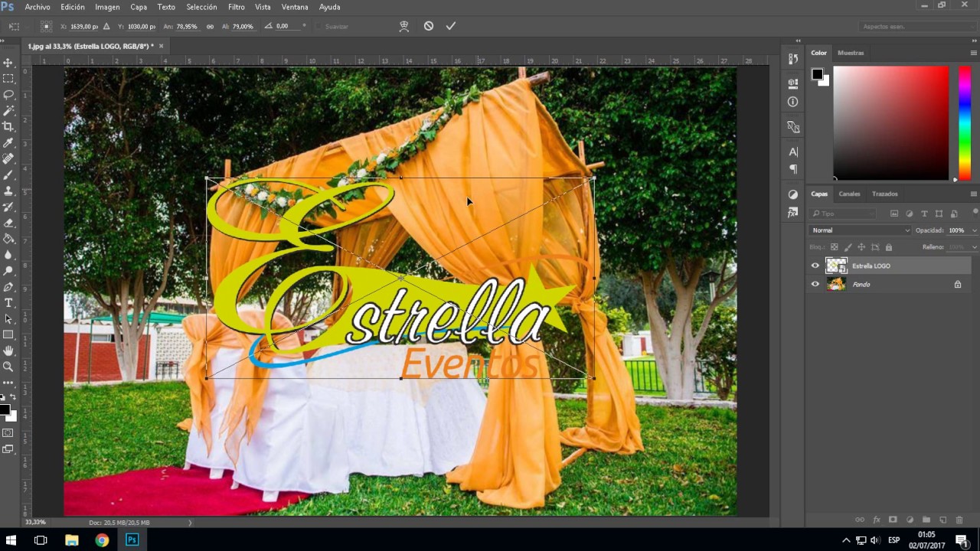Toggle lock position icon
The width and height of the screenshot is (980, 551).
point(861,247)
